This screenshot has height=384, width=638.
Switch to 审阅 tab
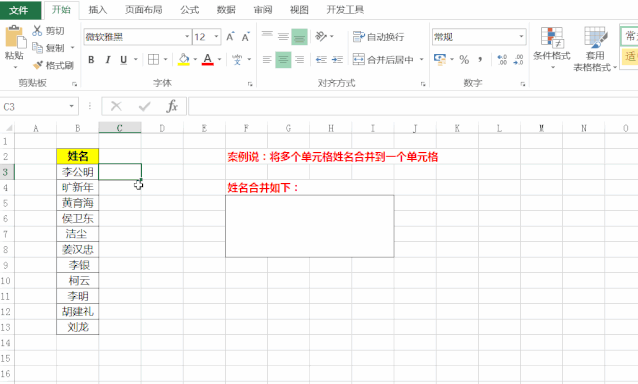tap(263, 10)
